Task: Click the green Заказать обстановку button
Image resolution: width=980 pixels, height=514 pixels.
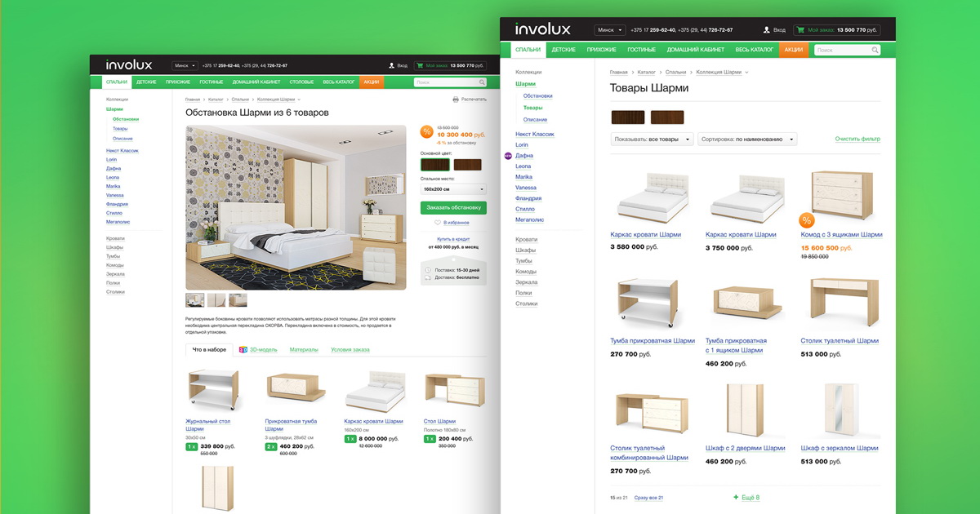Action: (x=453, y=207)
